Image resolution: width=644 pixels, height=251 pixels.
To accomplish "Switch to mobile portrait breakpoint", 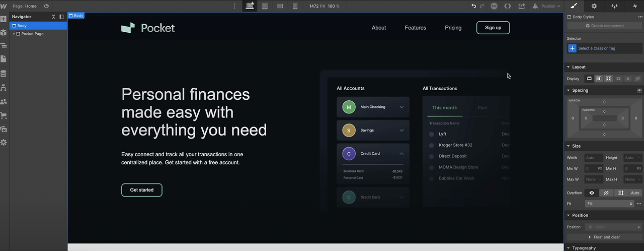I will pyautogui.click(x=295, y=6).
